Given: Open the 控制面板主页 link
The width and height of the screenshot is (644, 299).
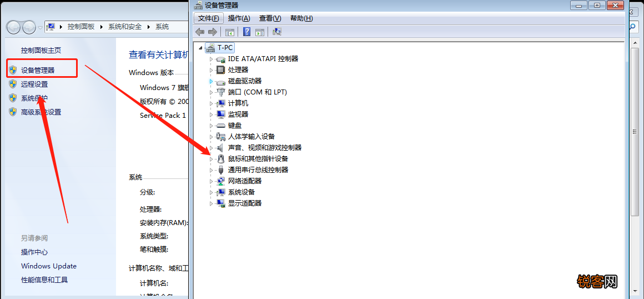Looking at the screenshot, I should click(41, 50).
